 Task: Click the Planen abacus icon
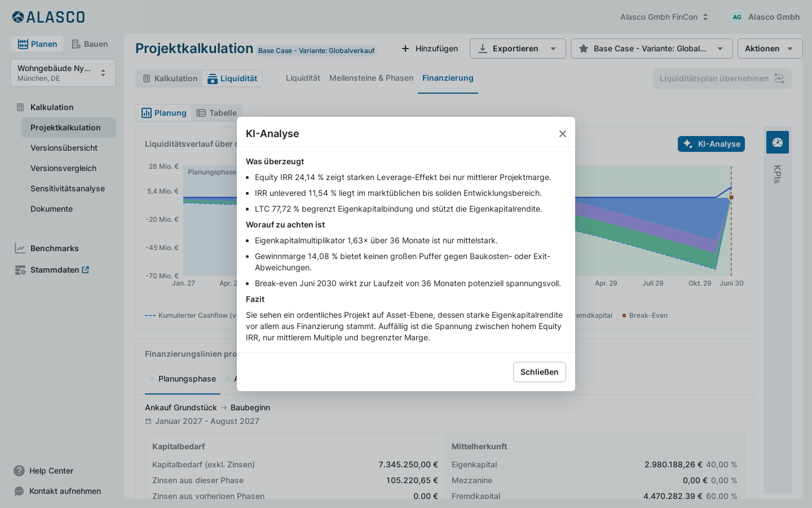(x=23, y=44)
